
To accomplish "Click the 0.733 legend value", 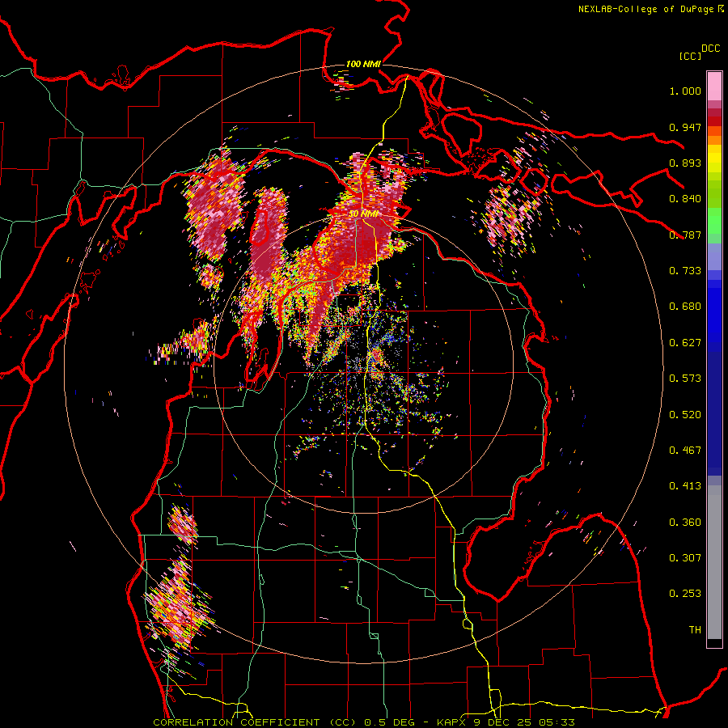I will [x=685, y=271].
